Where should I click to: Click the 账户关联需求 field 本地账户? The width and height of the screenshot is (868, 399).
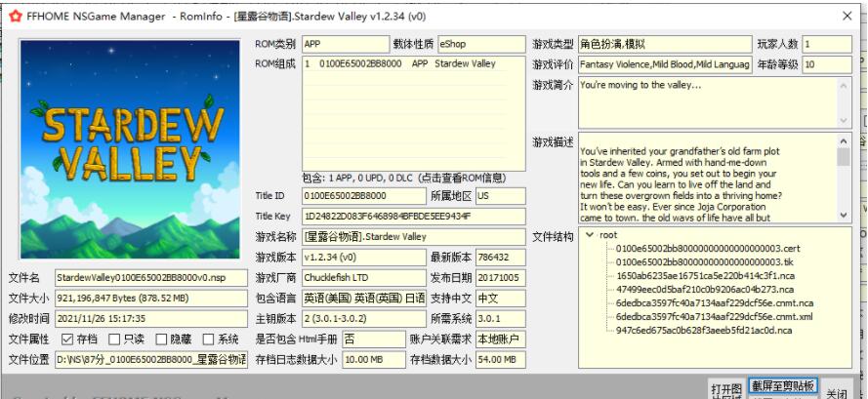[501, 339]
